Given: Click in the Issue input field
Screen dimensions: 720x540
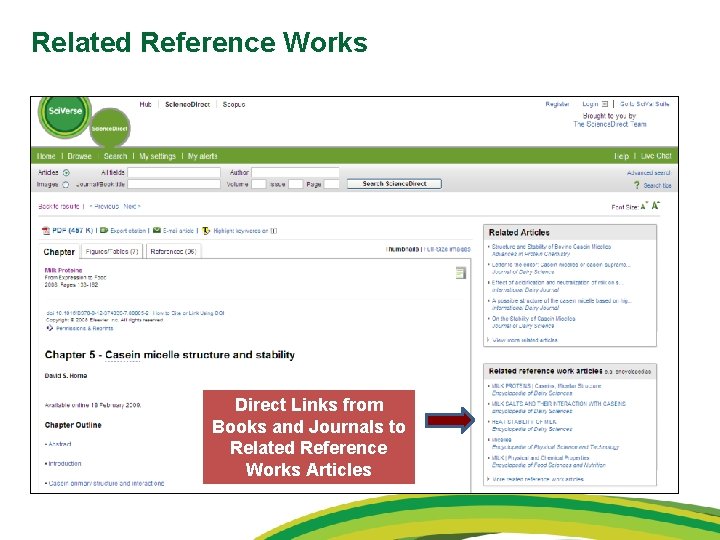Looking at the screenshot, I should pyautogui.click(x=296, y=184).
